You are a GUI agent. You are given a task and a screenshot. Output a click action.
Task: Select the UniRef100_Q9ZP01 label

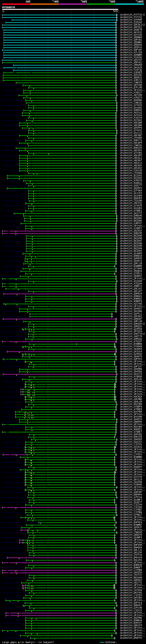tap(131, 47)
